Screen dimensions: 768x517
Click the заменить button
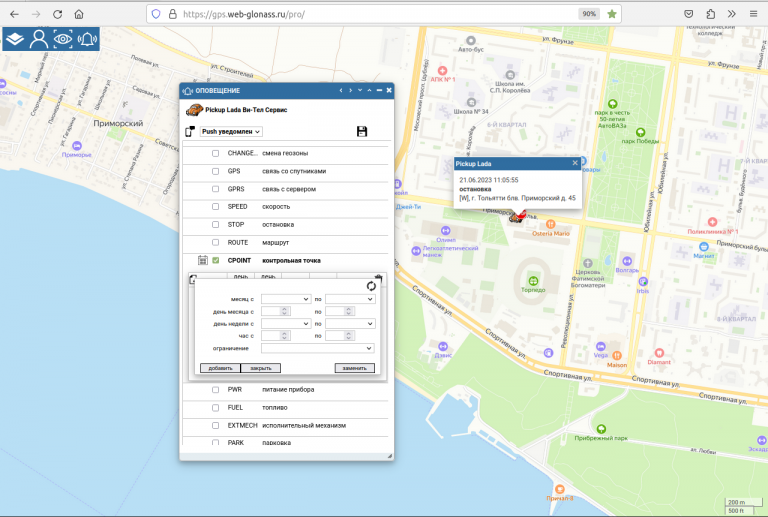pyautogui.click(x=355, y=368)
